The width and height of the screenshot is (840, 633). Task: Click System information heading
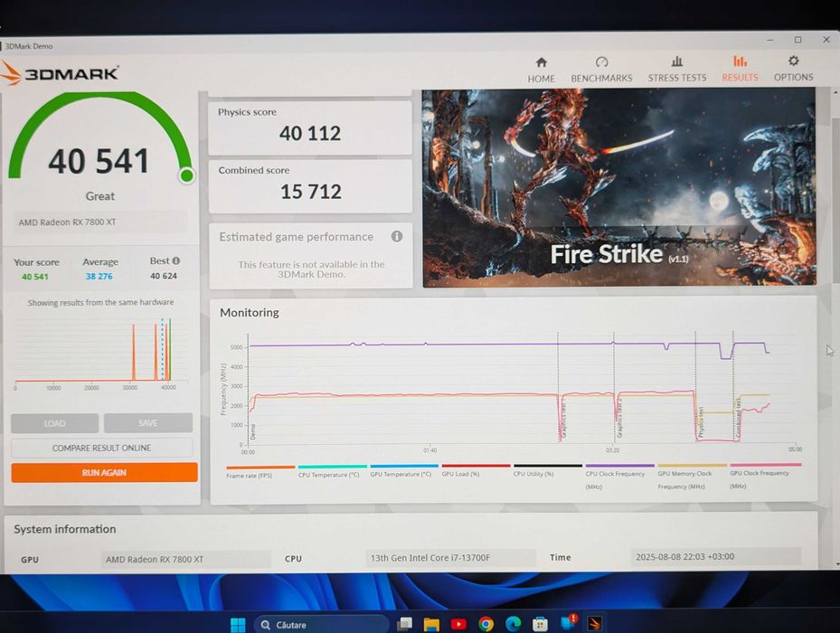tap(65, 529)
